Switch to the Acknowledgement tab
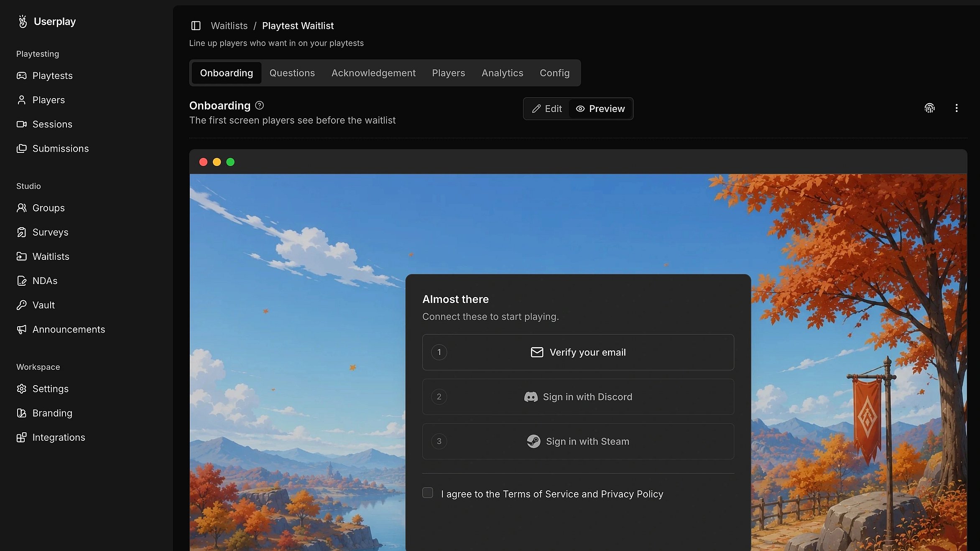Image resolution: width=980 pixels, height=551 pixels. coord(373,73)
